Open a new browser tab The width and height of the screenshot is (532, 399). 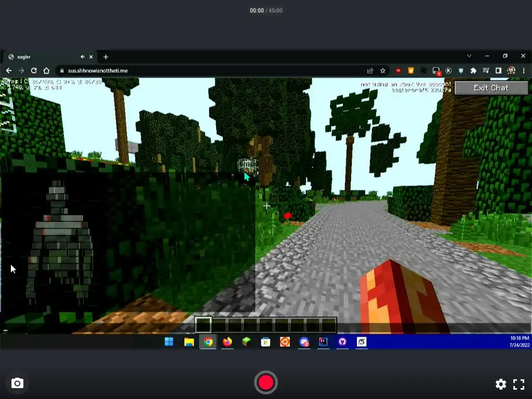click(105, 57)
